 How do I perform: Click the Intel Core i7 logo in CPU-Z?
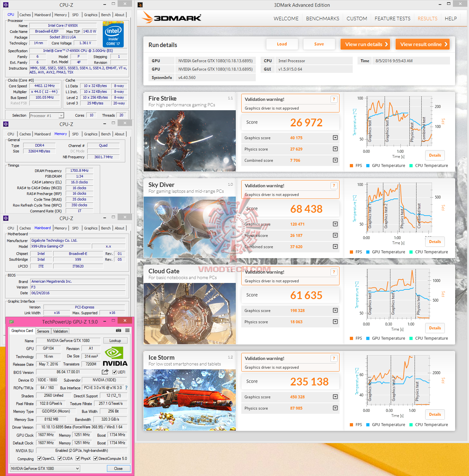pos(113,34)
